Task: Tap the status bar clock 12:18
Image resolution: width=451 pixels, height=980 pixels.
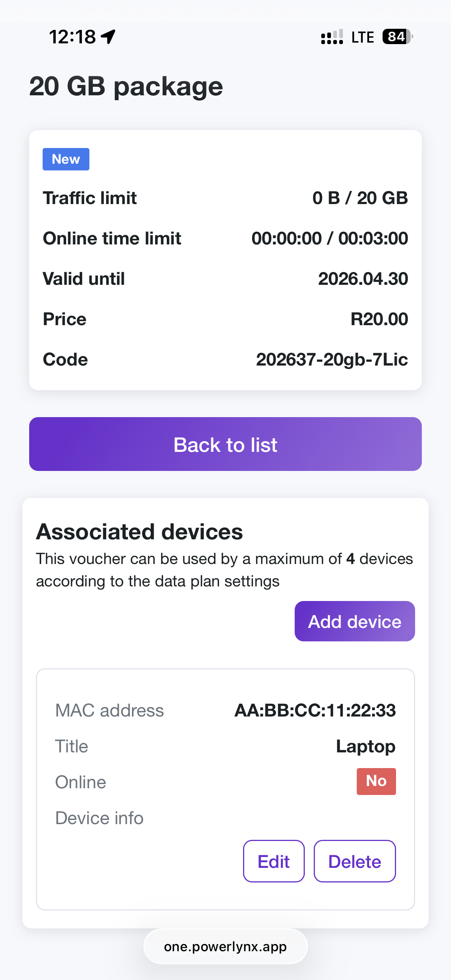Action: point(72,37)
